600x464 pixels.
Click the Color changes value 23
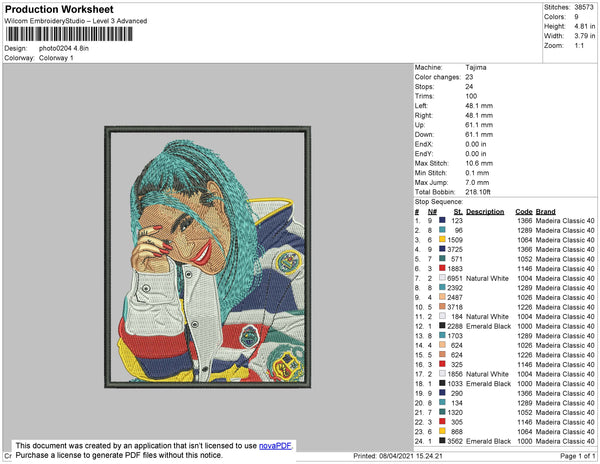[x=469, y=77]
